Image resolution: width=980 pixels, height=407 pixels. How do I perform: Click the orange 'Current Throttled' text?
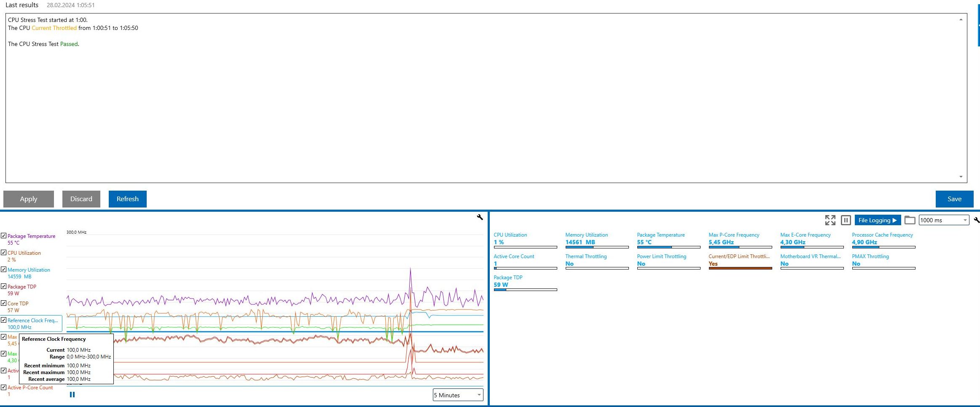tap(54, 28)
